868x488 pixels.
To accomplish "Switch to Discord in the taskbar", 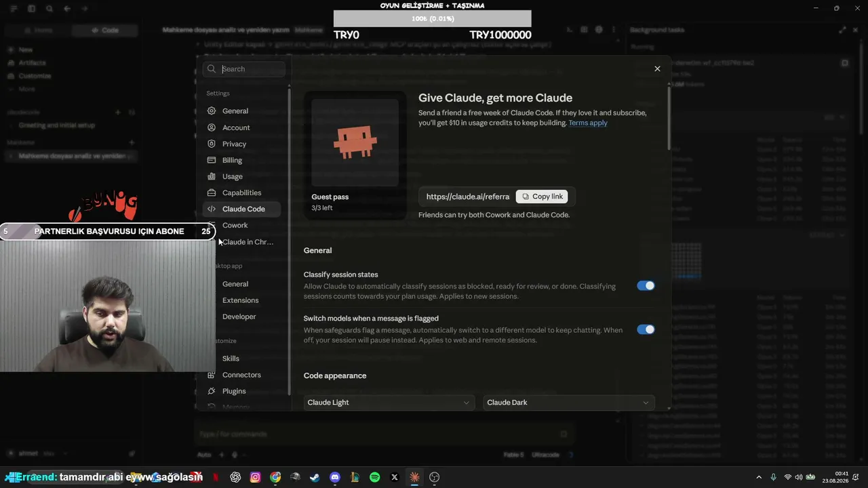I will click(334, 477).
